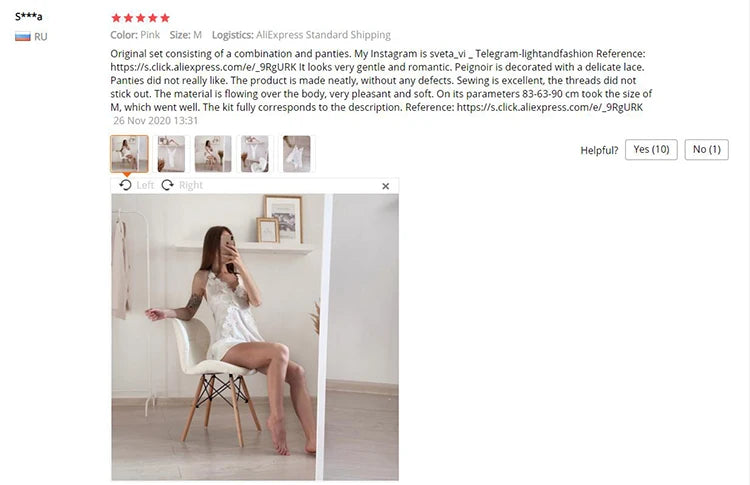Viewport: 750px width, 485px height.
Task: Click the "Left" rotate label
Action: 145,185
